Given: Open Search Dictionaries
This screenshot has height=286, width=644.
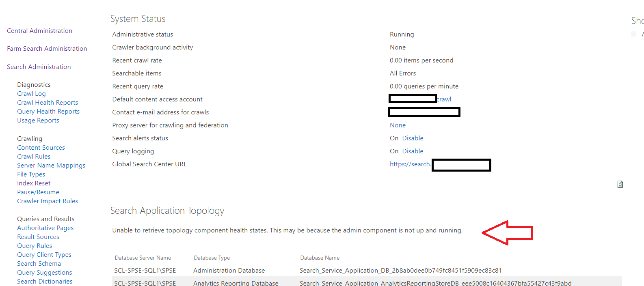Looking at the screenshot, I should (x=45, y=282).
